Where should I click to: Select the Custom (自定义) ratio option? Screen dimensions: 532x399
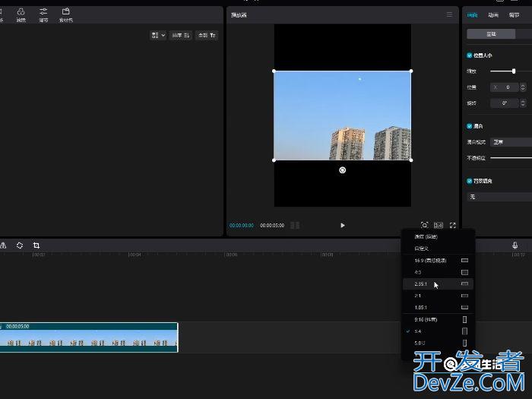(438, 249)
